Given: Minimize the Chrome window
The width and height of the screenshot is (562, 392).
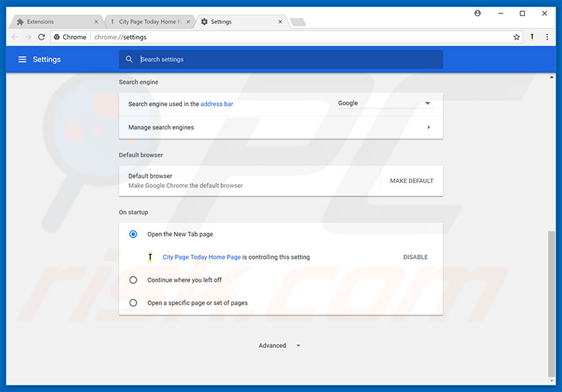Looking at the screenshot, I should pos(501,14).
